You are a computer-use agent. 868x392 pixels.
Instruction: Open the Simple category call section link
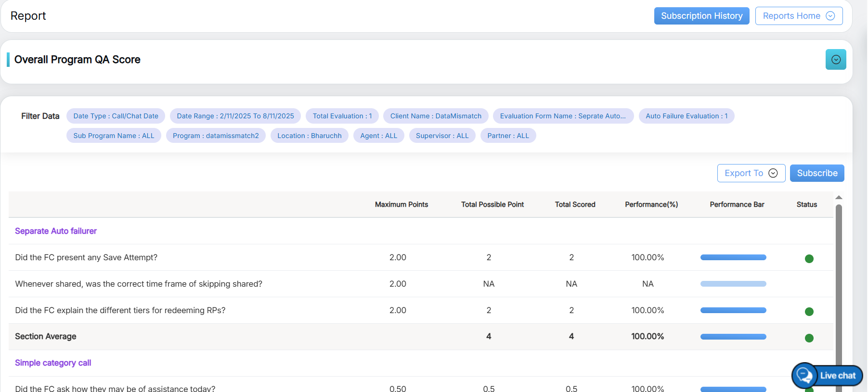point(53,363)
